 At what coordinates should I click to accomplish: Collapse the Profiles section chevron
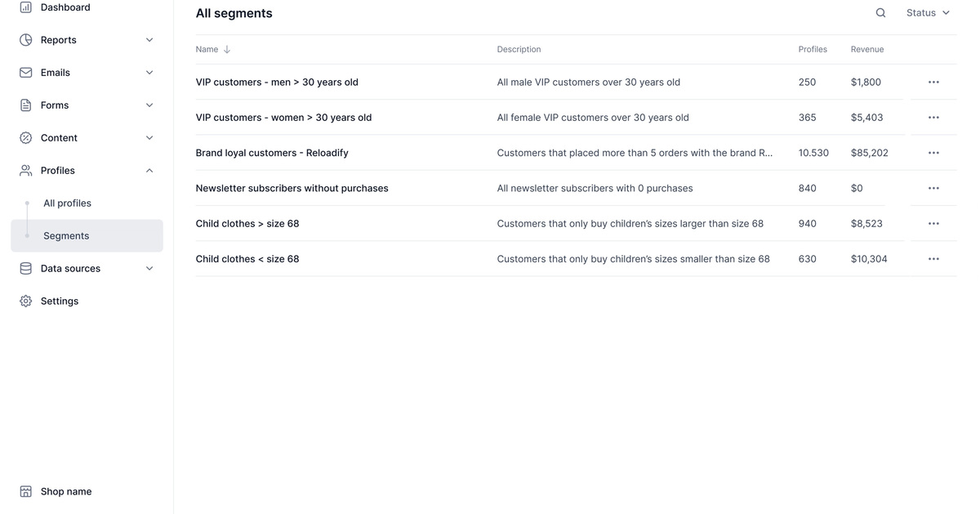pos(149,170)
